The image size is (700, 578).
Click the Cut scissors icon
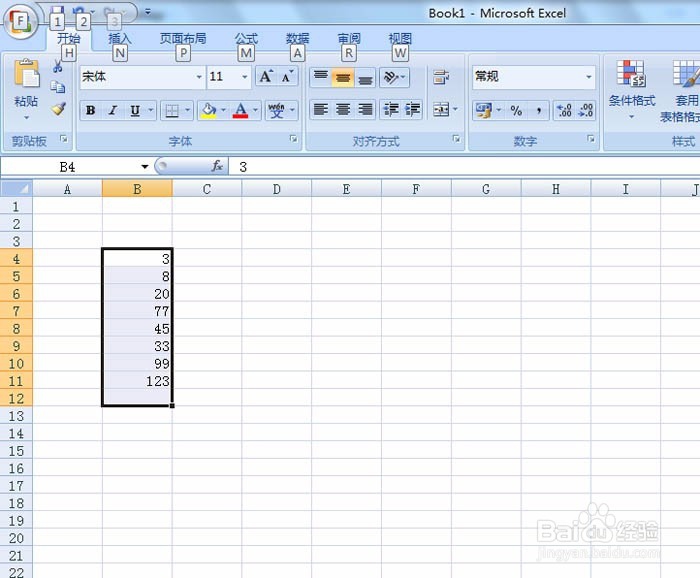coord(58,67)
